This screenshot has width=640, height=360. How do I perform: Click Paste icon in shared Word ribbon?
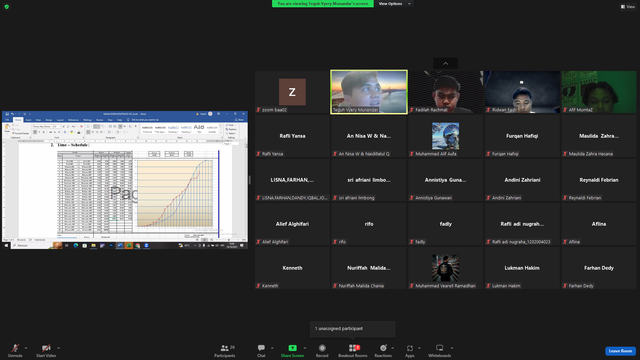(7, 128)
